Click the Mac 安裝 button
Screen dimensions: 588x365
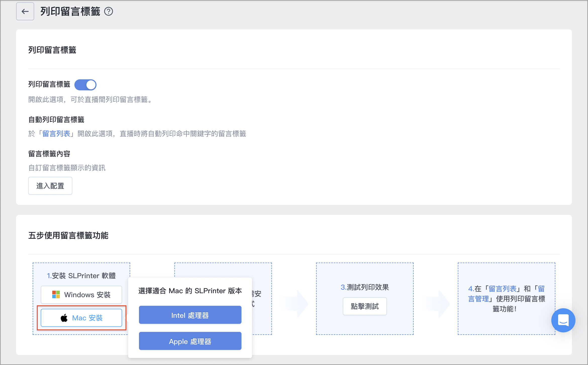[x=81, y=318]
